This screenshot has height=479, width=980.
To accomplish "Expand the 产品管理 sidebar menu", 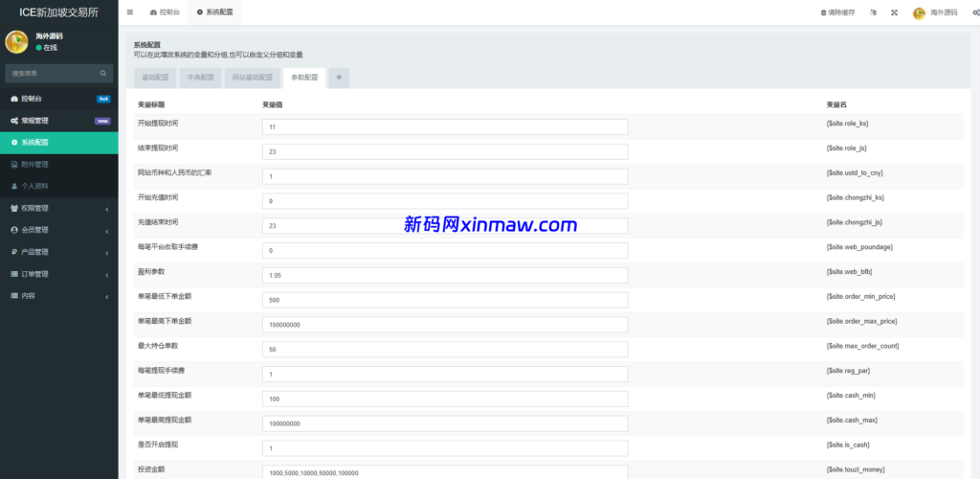I will (58, 252).
